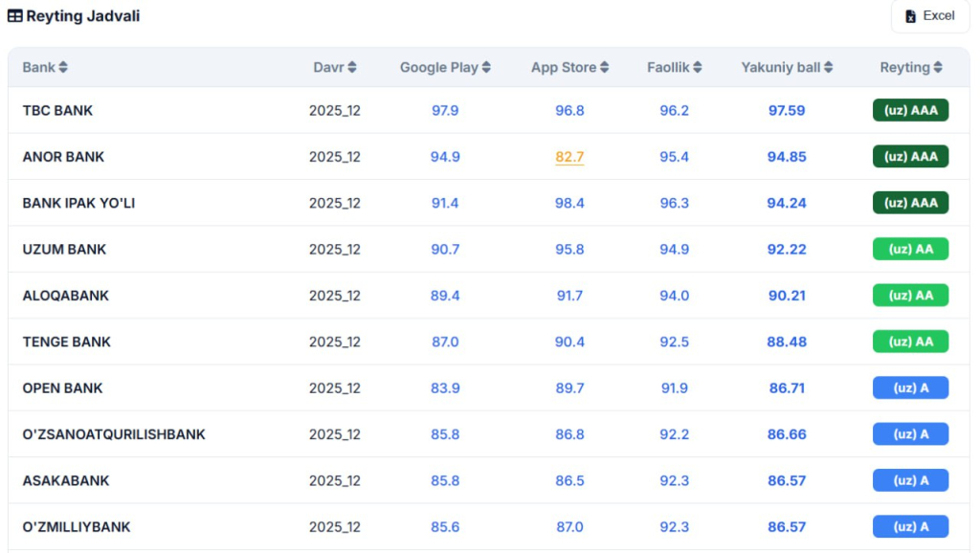Click sort arrows next to Reyting
Screen dimensions: 980x553
938,68
